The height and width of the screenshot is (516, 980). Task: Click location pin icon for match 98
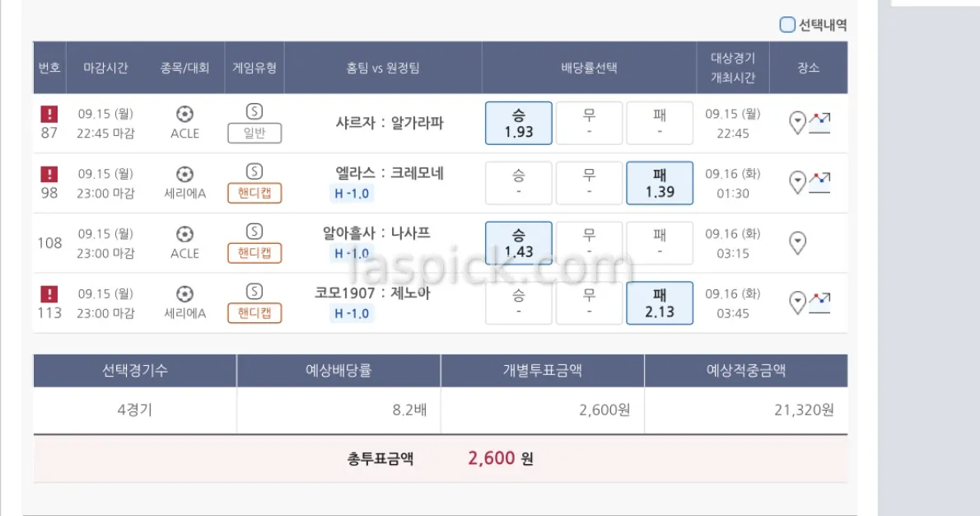pyautogui.click(x=797, y=183)
